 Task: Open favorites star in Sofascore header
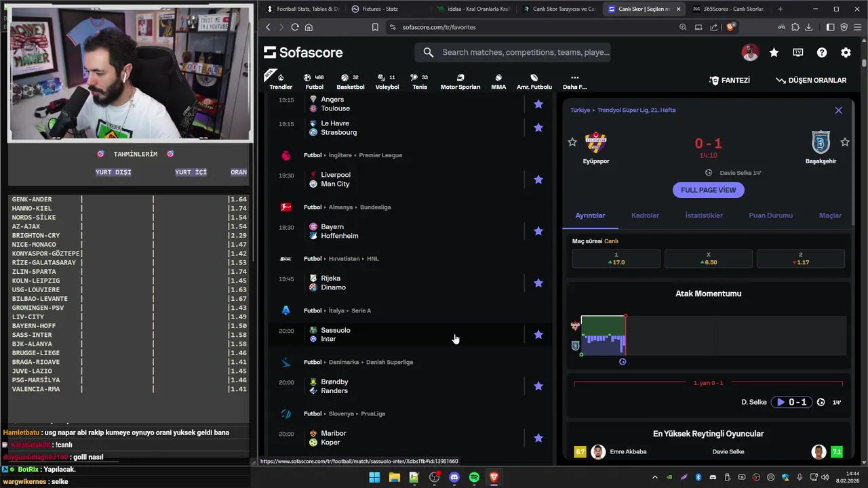pos(774,52)
